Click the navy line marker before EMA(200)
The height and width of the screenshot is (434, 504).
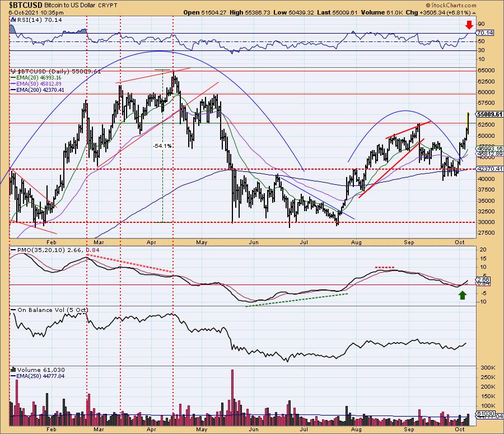point(13,90)
